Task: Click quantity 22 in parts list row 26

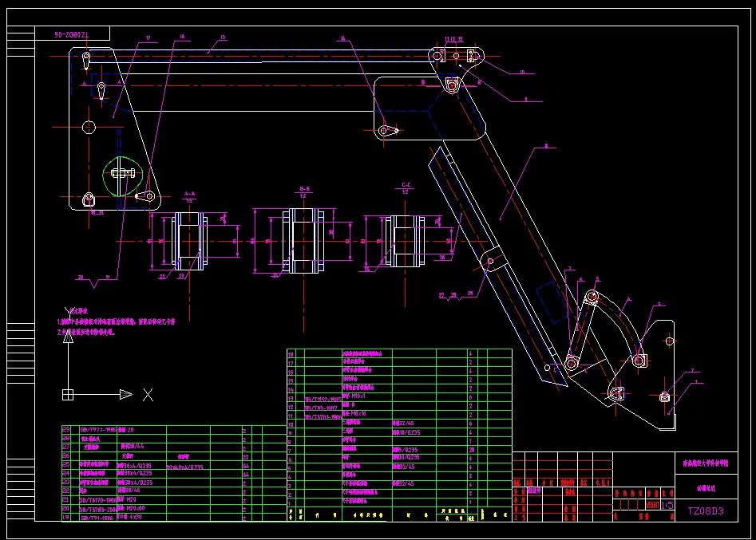Action: point(246,457)
